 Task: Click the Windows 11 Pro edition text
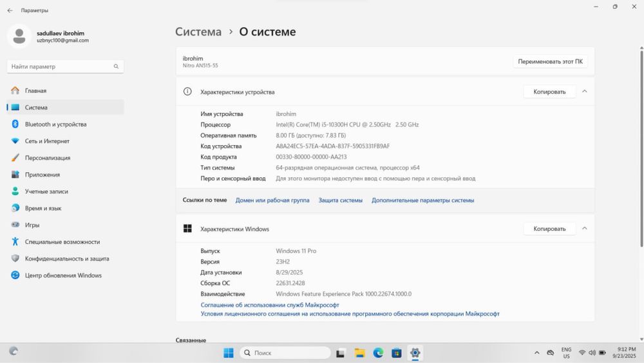pyautogui.click(x=296, y=251)
